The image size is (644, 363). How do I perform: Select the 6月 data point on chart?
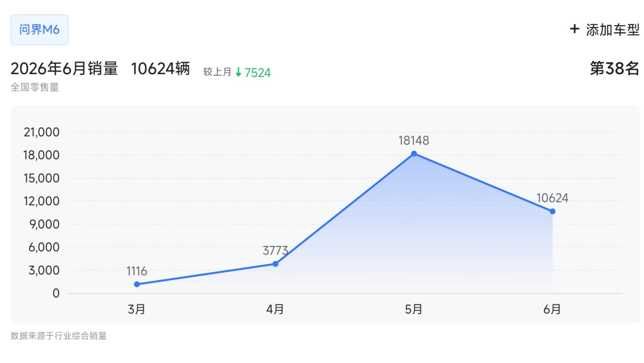(x=552, y=211)
